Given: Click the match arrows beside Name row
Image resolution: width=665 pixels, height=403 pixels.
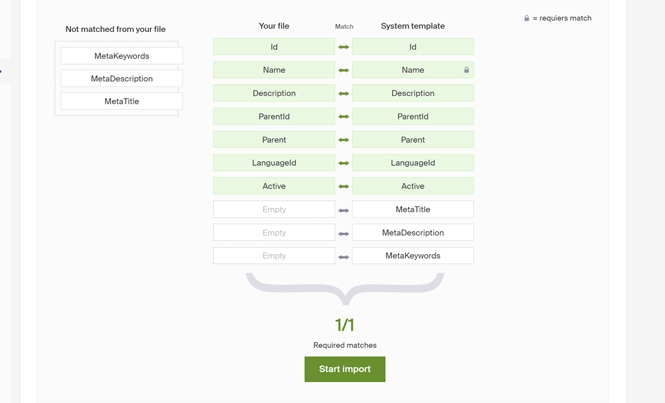Looking at the screenshot, I should [344, 70].
